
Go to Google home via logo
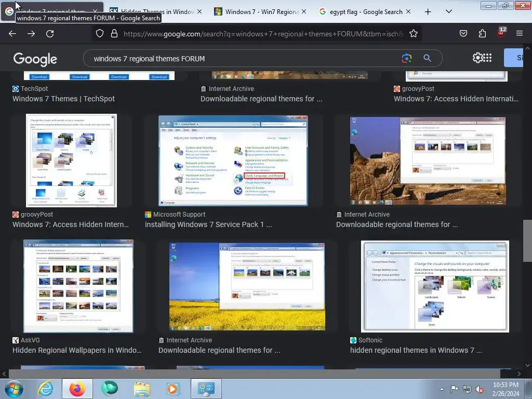[x=35, y=59]
